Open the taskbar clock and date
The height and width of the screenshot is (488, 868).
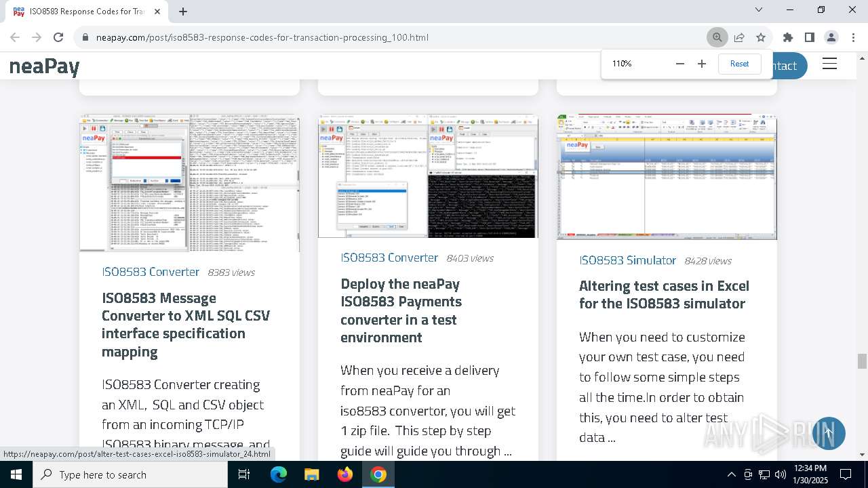(x=810, y=474)
